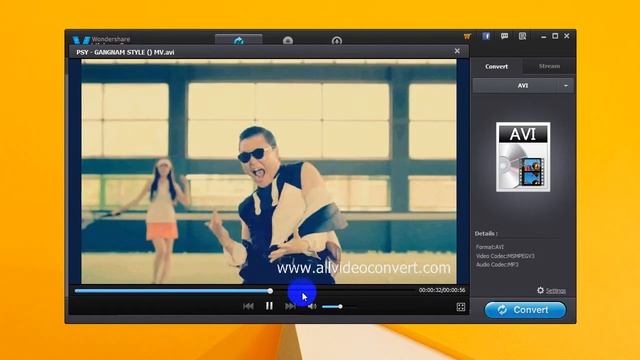
Task: Click the playback time readout
Action: pos(442,290)
